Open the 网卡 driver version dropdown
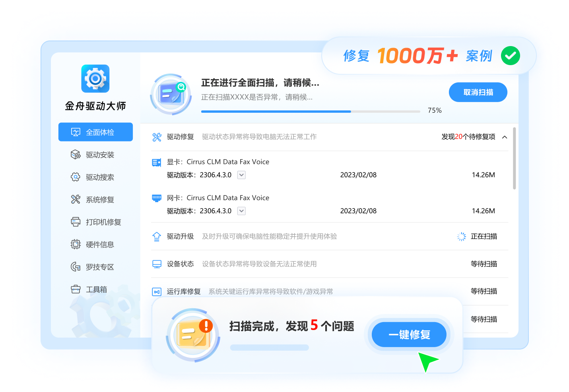This screenshot has width=569, height=392. [x=241, y=211]
